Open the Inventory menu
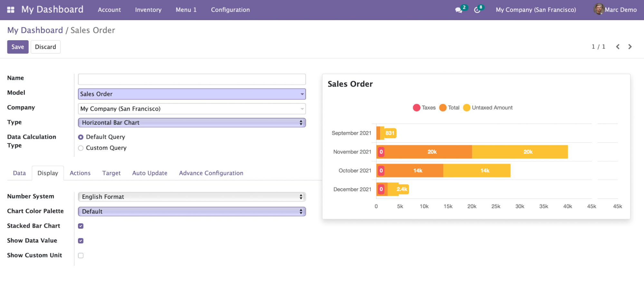 (x=148, y=10)
